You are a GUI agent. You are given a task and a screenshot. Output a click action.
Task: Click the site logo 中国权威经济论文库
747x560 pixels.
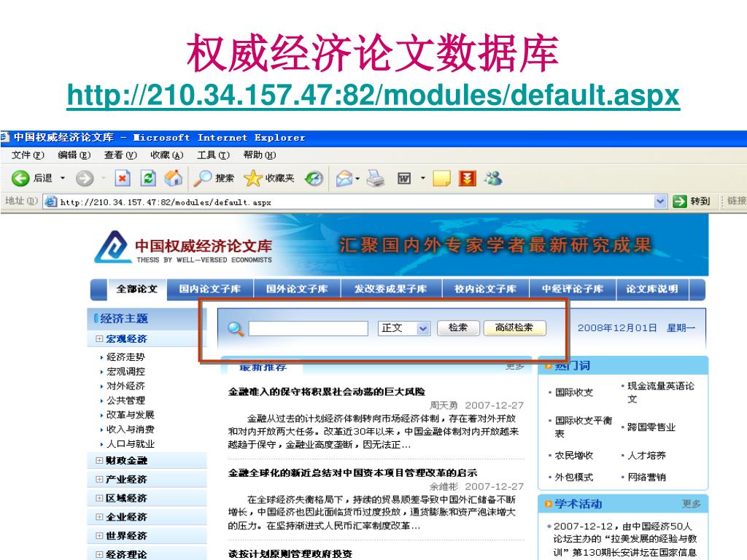click(x=183, y=248)
